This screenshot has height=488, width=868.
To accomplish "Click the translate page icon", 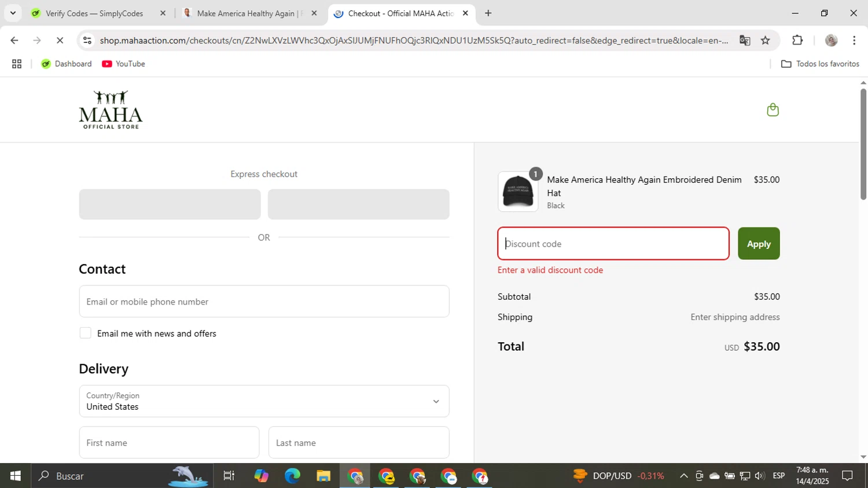I will [745, 40].
